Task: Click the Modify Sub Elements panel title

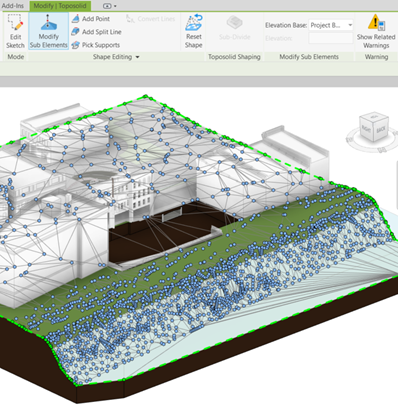Action: [309, 57]
